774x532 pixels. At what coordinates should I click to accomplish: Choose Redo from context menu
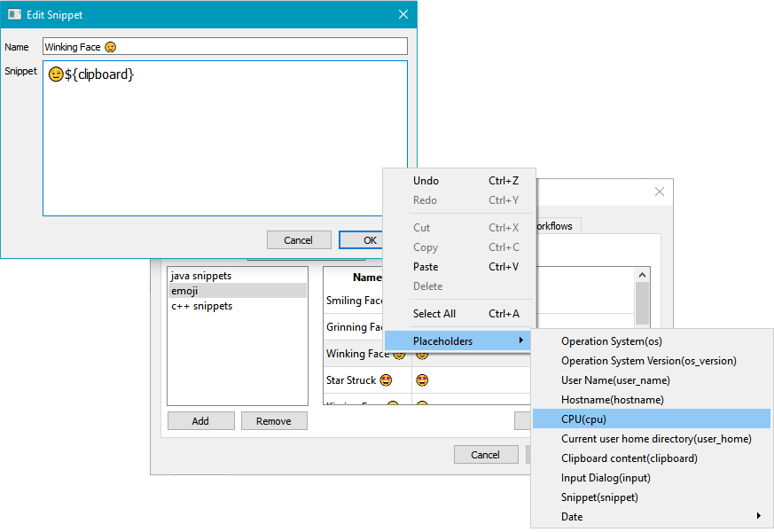pyautogui.click(x=459, y=200)
